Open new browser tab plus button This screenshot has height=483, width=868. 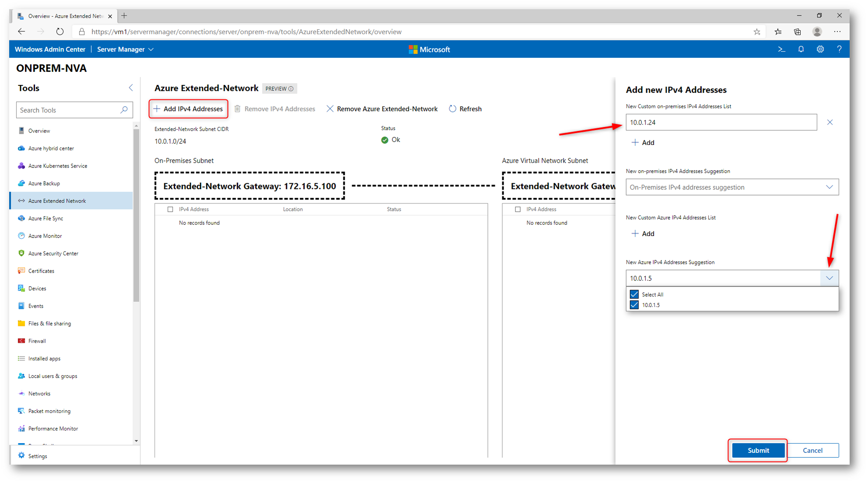(x=124, y=16)
